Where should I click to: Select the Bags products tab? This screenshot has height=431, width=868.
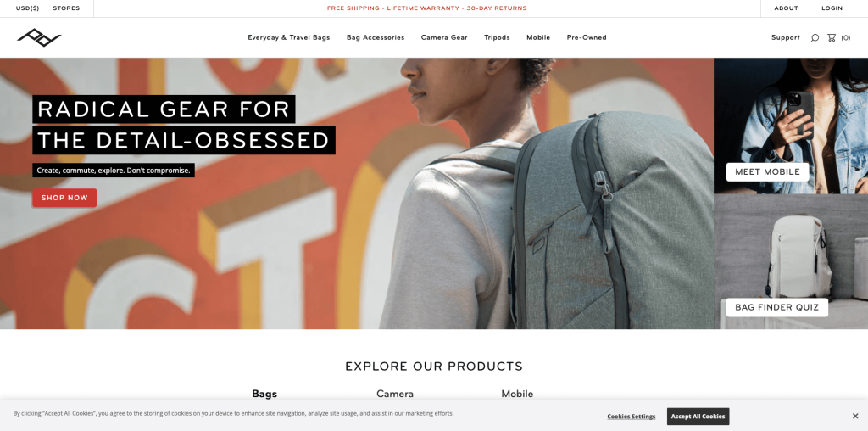[x=264, y=394]
